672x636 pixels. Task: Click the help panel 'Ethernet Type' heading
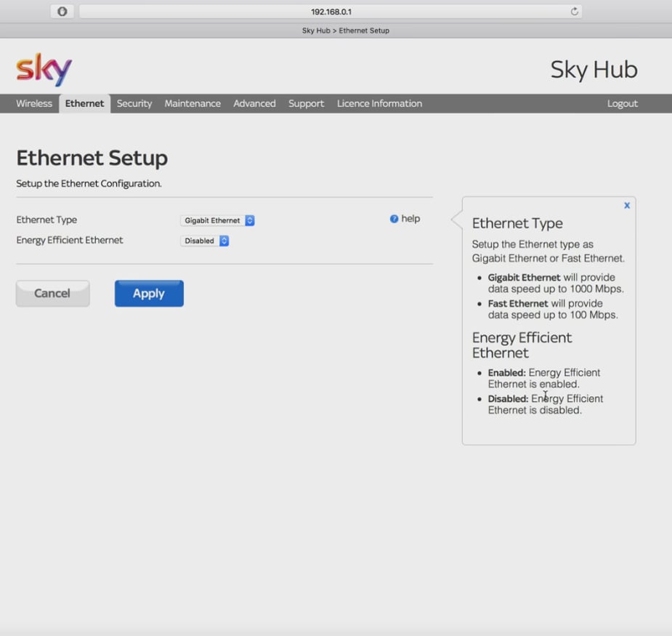(x=517, y=223)
